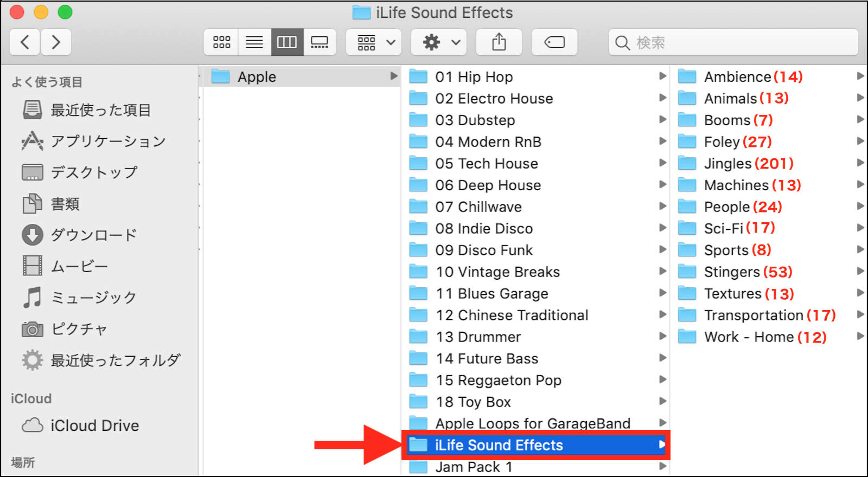This screenshot has height=477, width=868.
Task: Open the People sound effects folder
Action: click(x=770, y=207)
